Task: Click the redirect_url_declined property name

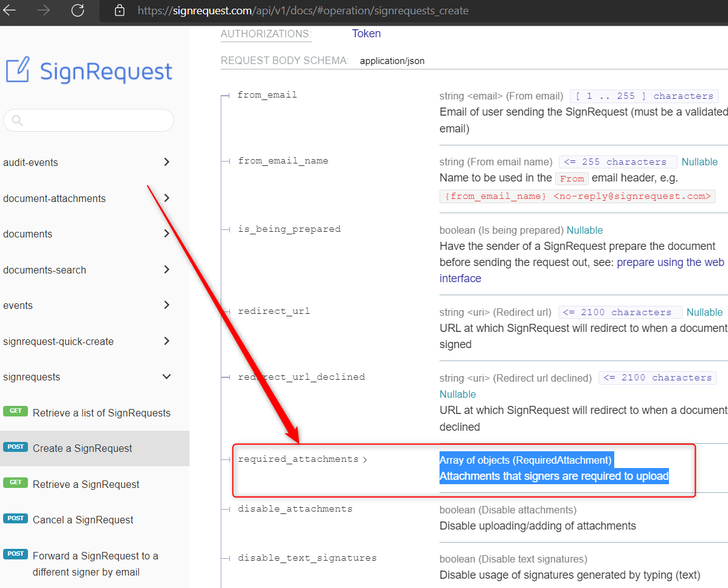Action: pyautogui.click(x=302, y=377)
